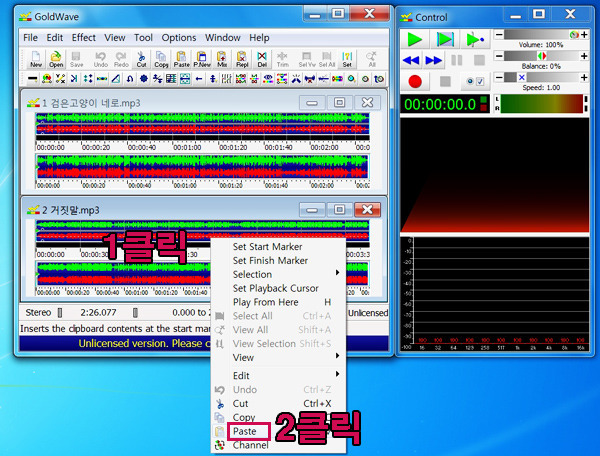Screen dimensions: 600x456
Task: Click the last effect icon in effects bar
Action: pos(379,79)
